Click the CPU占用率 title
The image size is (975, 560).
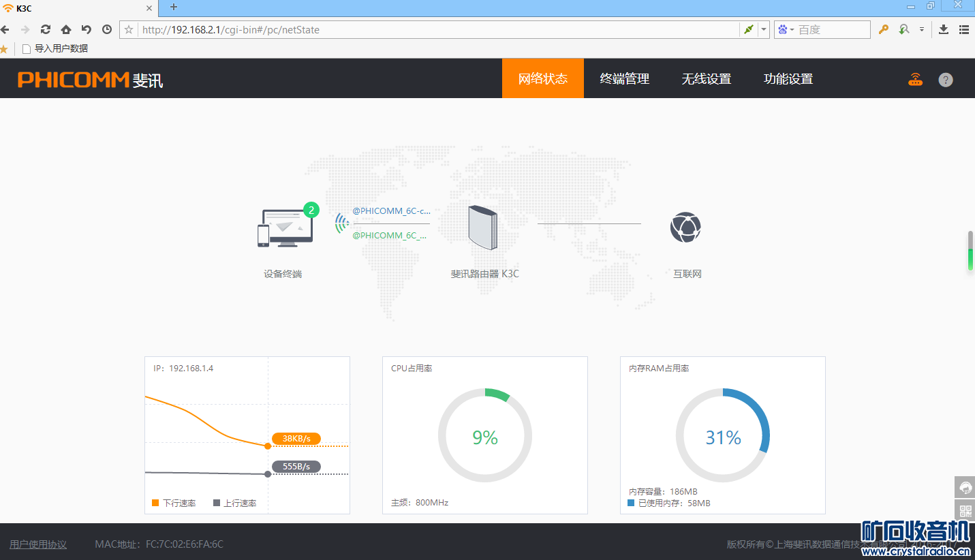[412, 369]
